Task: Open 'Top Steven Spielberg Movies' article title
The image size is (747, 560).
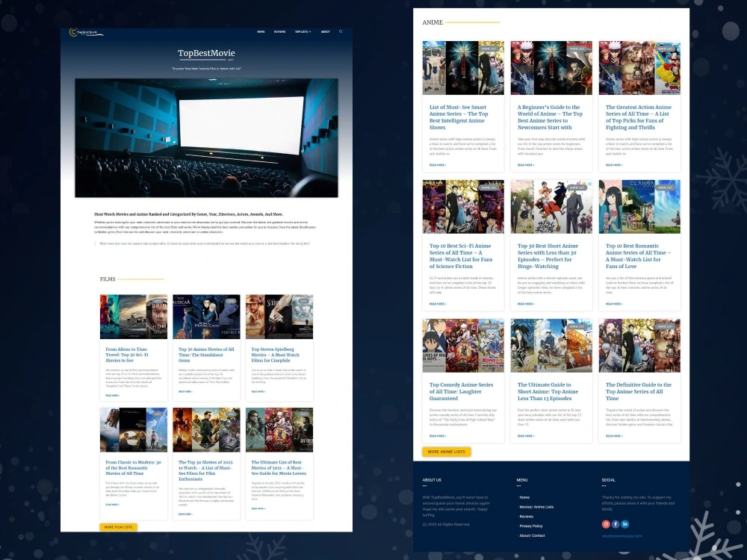Action: [x=276, y=355]
